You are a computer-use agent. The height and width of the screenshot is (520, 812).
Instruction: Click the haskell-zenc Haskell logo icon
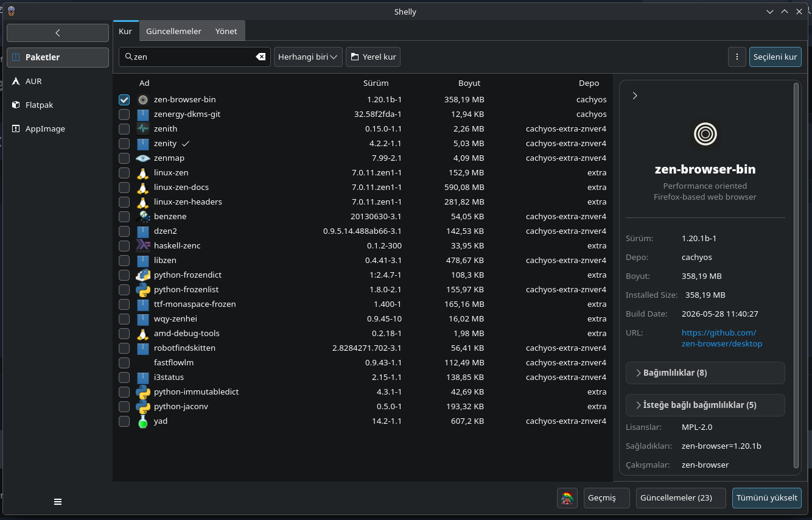143,245
